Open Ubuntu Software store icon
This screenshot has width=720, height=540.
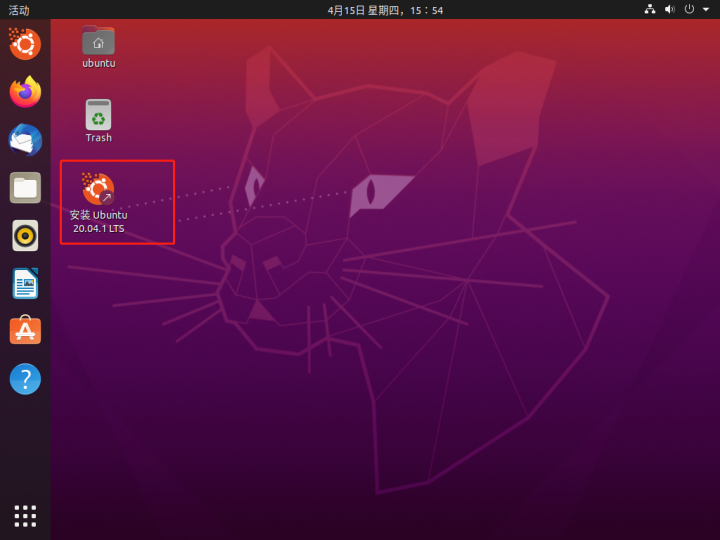[25, 330]
